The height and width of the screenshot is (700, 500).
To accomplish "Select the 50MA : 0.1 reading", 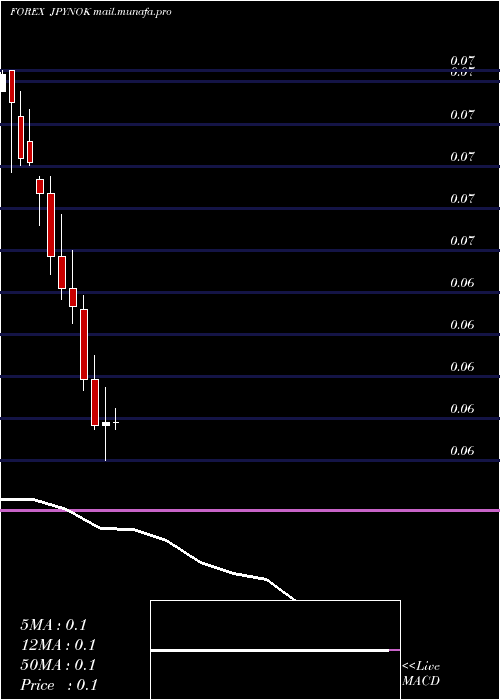I will pyautogui.click(x=58, y=665).
